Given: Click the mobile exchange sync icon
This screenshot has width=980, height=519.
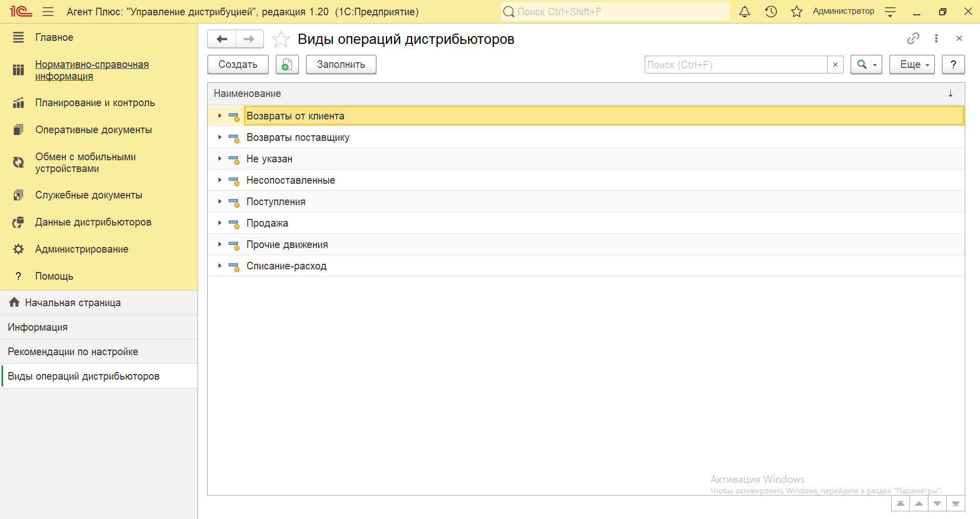Looking at the screenshot, I should point(18,162).
